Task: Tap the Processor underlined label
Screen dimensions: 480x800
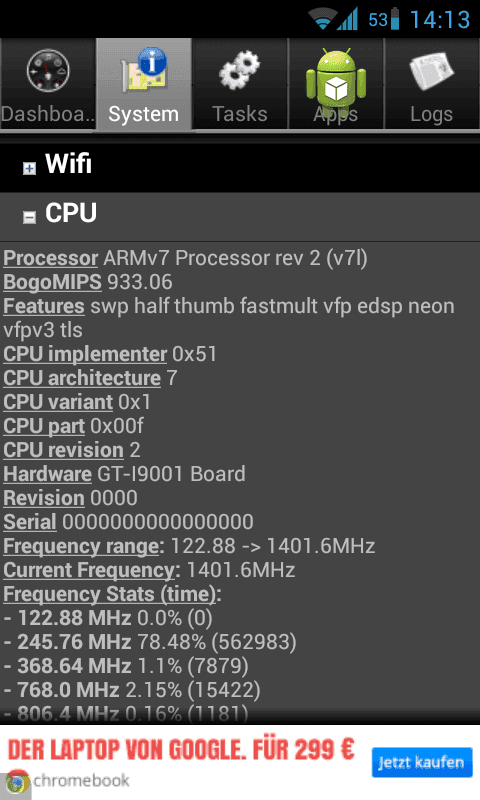Action: (x=50, y=258)
